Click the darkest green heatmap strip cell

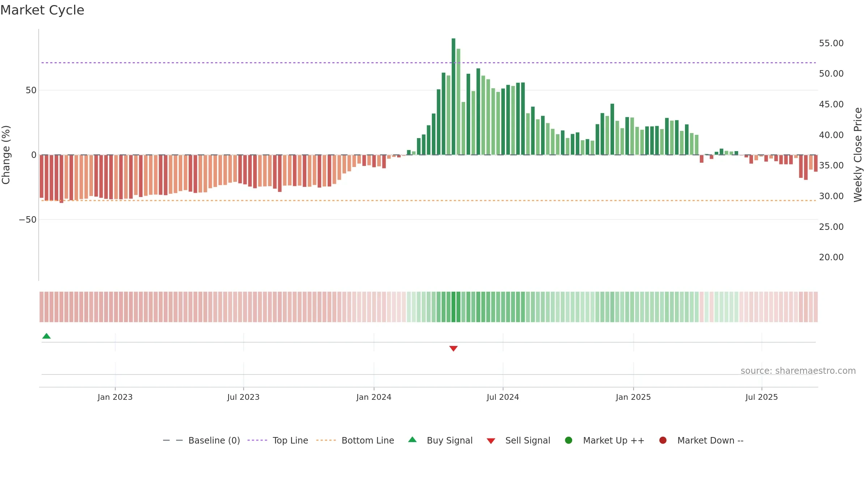tap(454, 307)
